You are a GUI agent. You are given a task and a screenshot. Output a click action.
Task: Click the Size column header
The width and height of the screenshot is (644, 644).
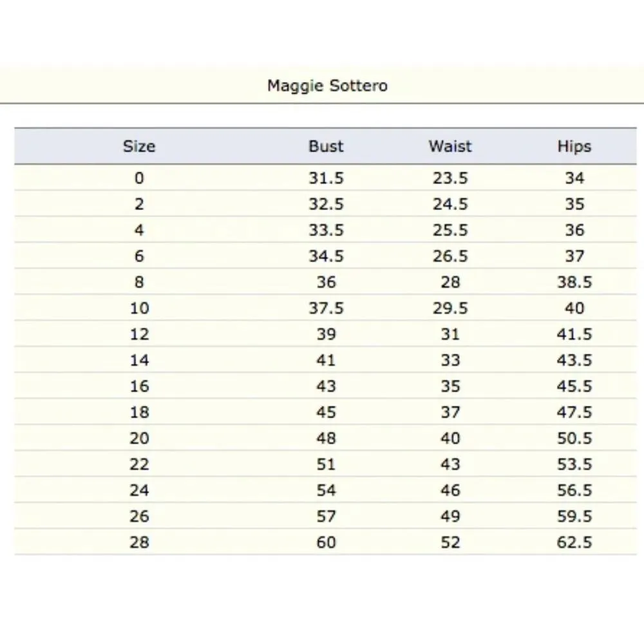coord(139,146)
